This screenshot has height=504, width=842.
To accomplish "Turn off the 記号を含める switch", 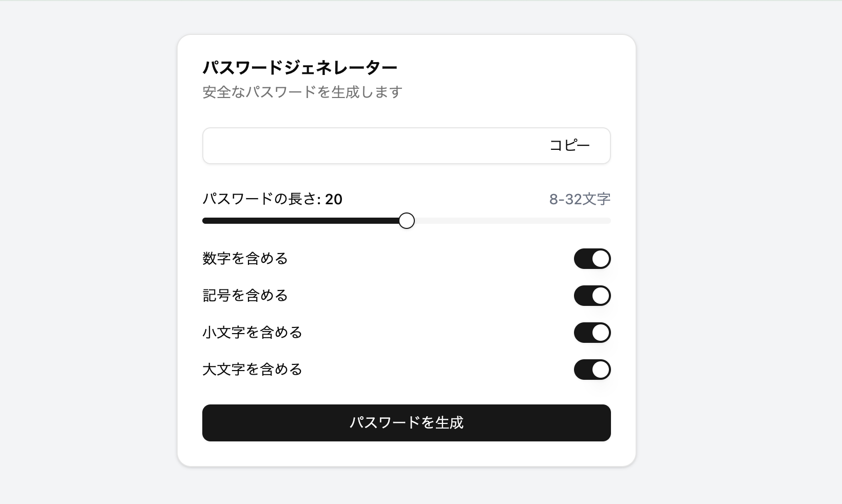I will coord(592,296).
